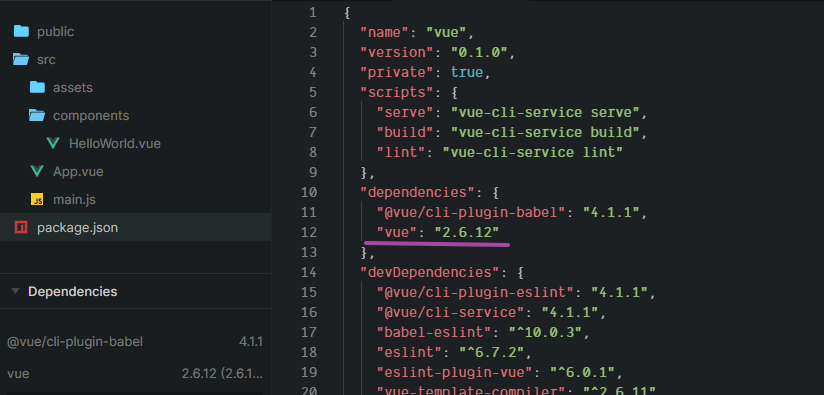Click the "^6.0.1" version string
The height and width of the screenshot is (395, 824).
(582, 372)
